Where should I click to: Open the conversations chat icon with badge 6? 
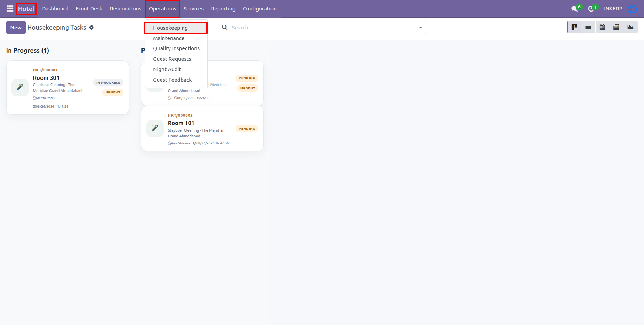[x=575, y=9]
